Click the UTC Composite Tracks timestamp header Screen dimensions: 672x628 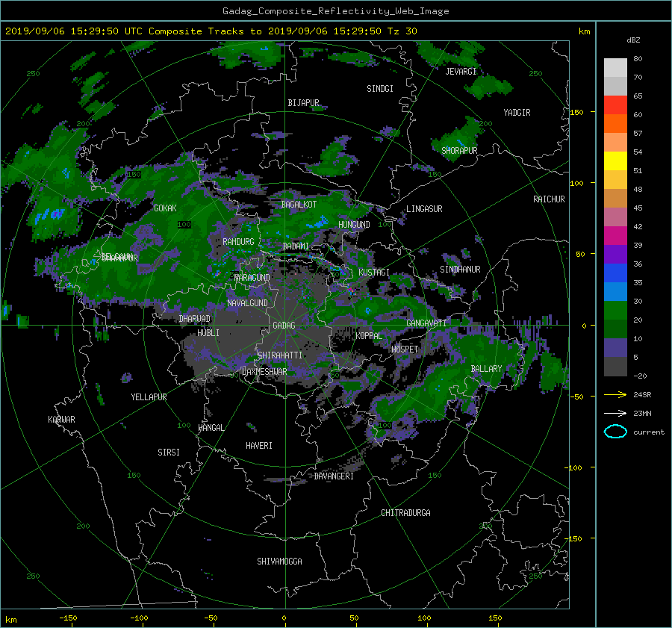click(x=211, y=31)
